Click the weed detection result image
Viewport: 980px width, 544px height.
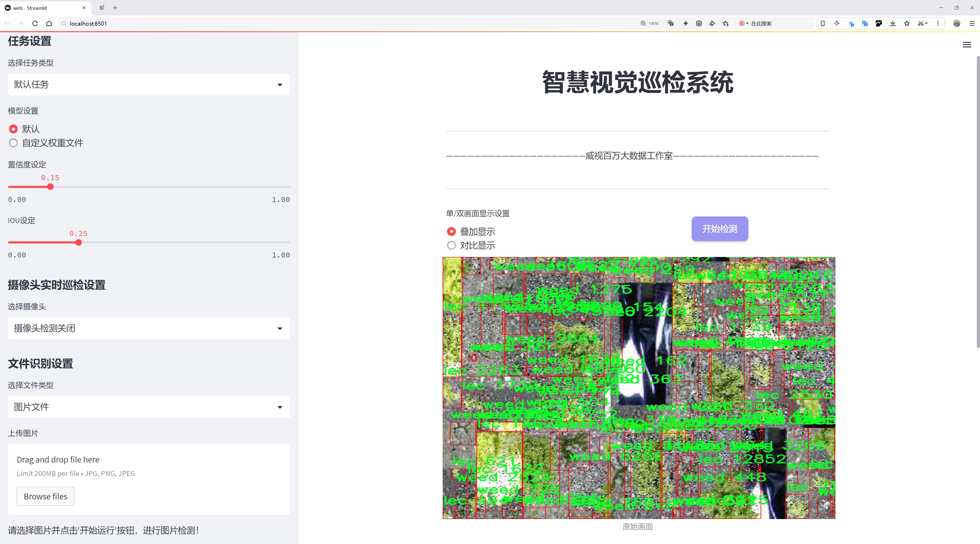click(639, 388)
